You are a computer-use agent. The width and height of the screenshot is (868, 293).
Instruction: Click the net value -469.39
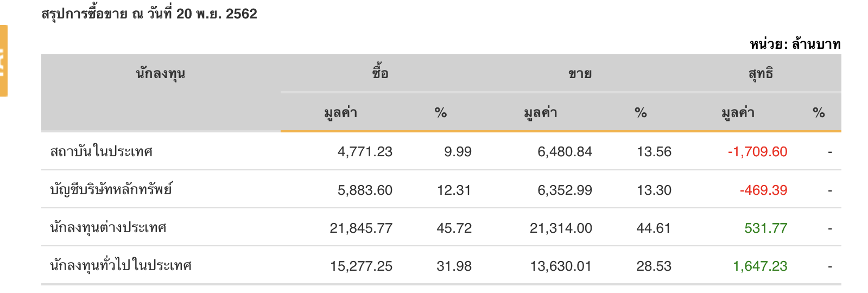click(763, 190)
